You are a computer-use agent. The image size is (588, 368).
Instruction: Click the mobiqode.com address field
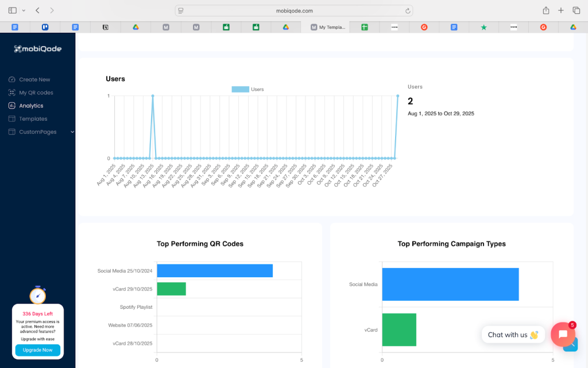point(294,10)
